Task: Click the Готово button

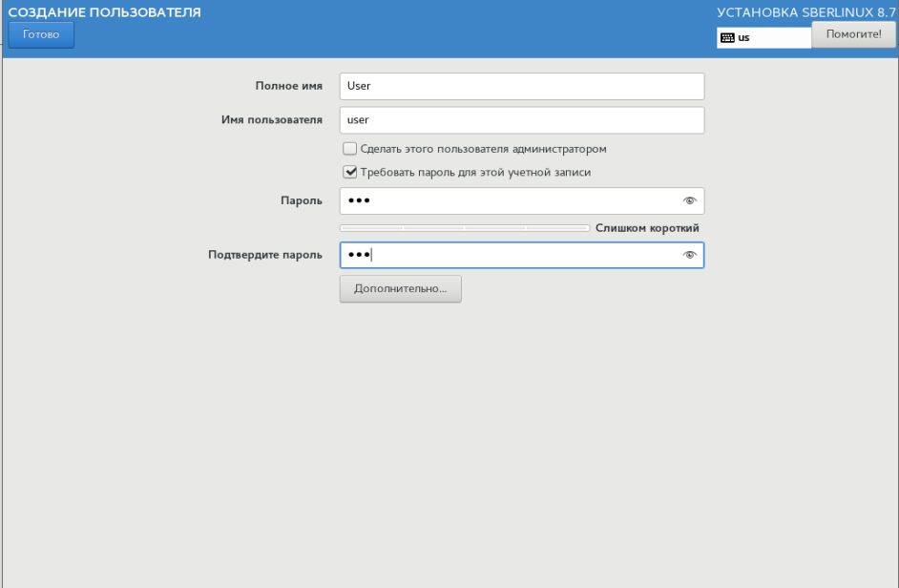Action: (41, 34)
